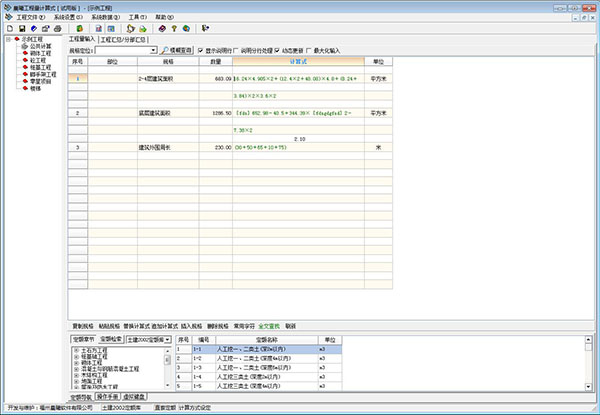Open the 规格定位 combo box dropdown
Image resolution: width=600 pixels, height=415 pixels.
click(153, 50)
